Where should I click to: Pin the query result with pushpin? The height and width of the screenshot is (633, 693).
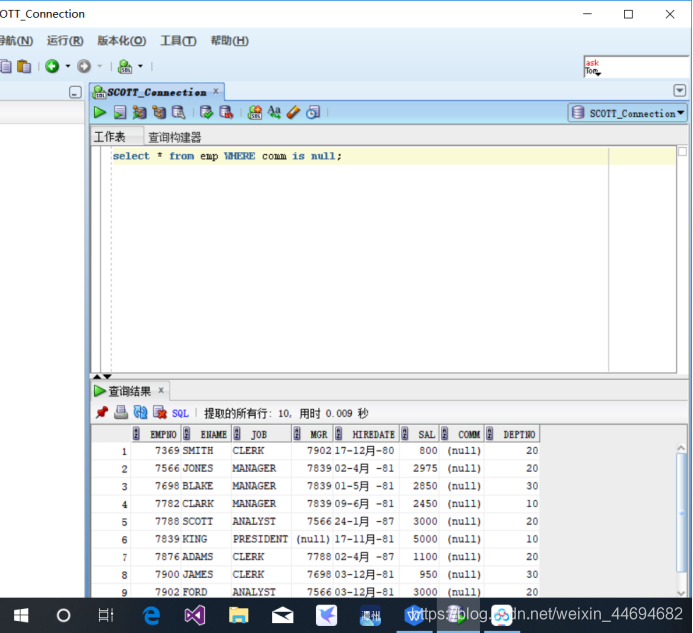[102, 412]
